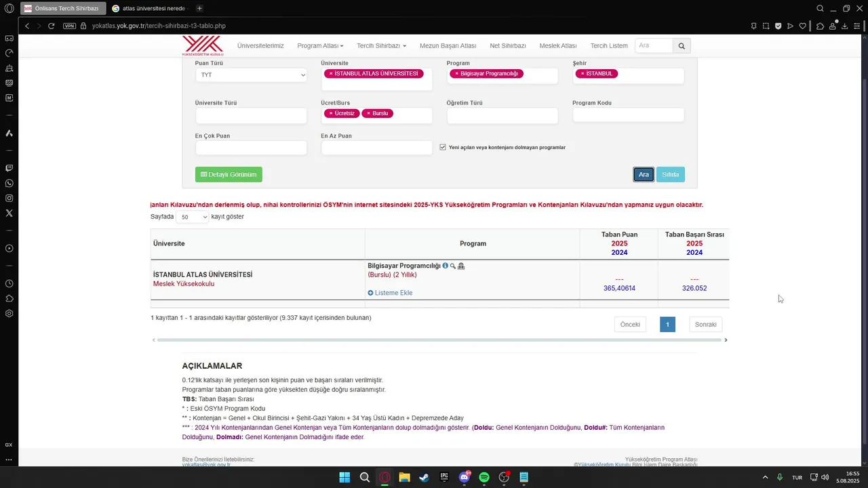
Task: Open Net Sihirbazı menu item
Action: [x=508, y=45]
